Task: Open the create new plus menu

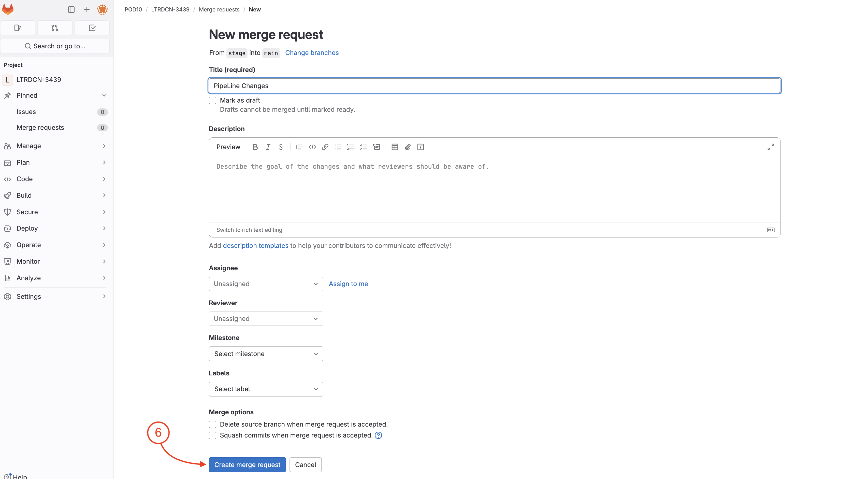Action: point(86,9)
